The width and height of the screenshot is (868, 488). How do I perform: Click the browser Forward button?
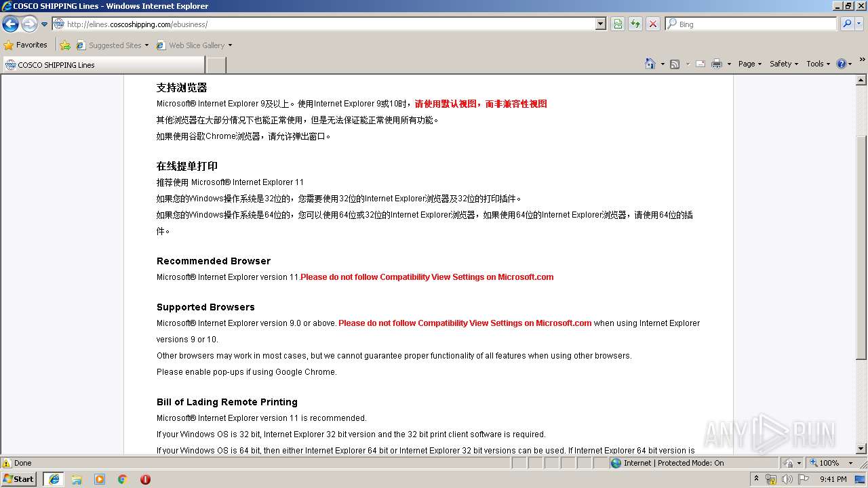pyautogui.click(x=29, y=24)
